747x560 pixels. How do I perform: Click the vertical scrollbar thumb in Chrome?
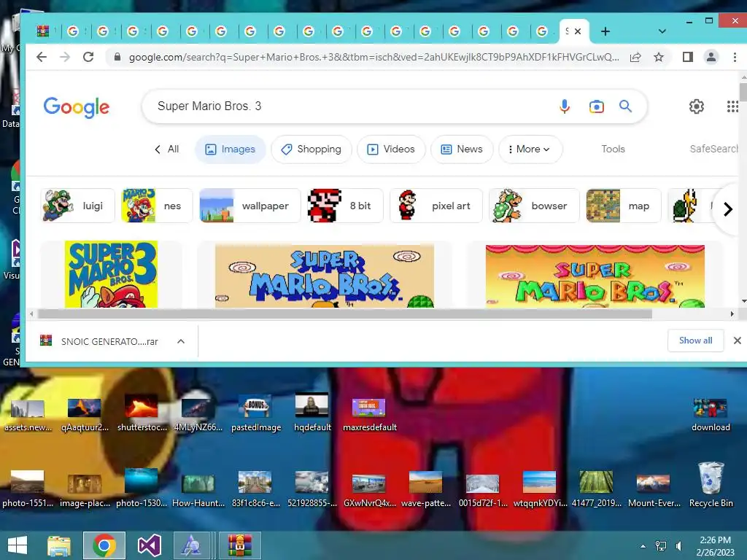(743, 91)
